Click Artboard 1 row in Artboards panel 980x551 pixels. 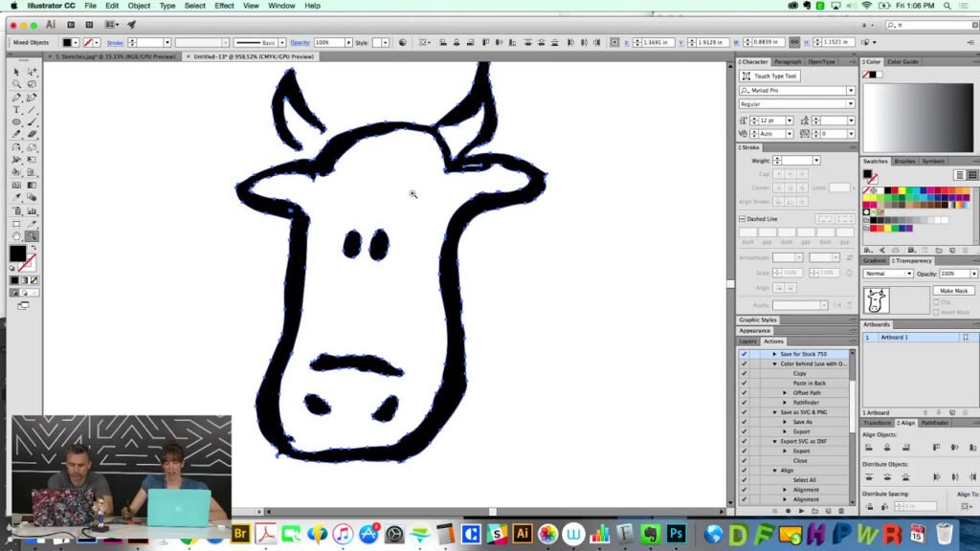point(919,338)
